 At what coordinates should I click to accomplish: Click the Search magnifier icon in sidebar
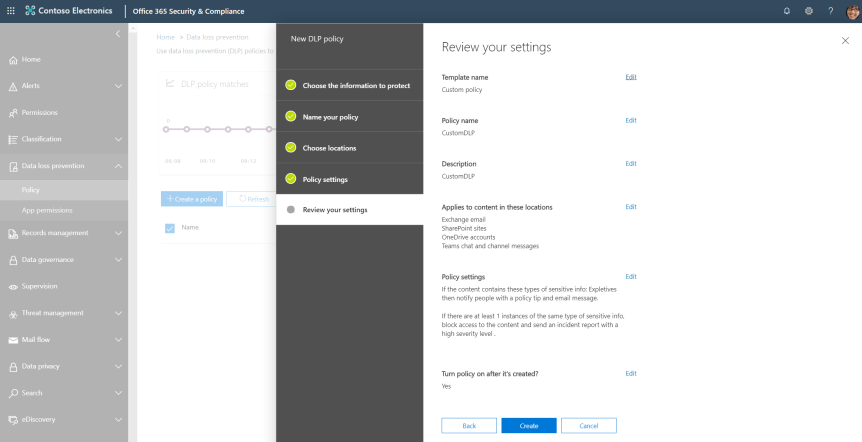[x=12, y=393]
